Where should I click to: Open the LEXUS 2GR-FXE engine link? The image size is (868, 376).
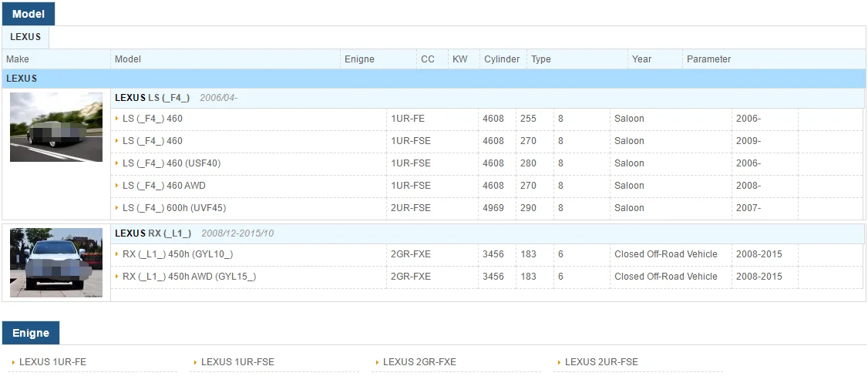coord(419,362)
